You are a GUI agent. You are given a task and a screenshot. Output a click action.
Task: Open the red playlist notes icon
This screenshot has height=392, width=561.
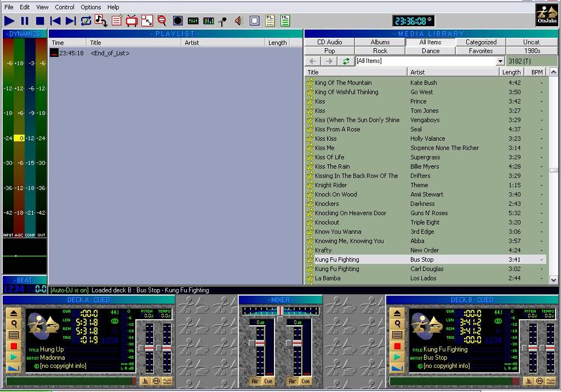coord(117,21)
